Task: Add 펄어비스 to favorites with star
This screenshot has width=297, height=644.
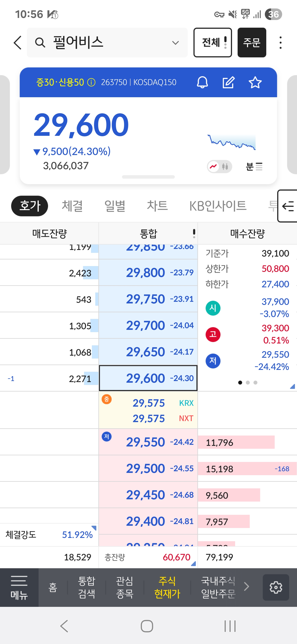Action: (x=255, y=82)
